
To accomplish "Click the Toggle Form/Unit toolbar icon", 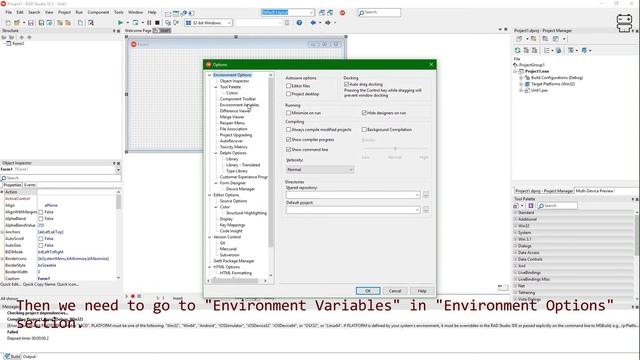I will point(91,23).
